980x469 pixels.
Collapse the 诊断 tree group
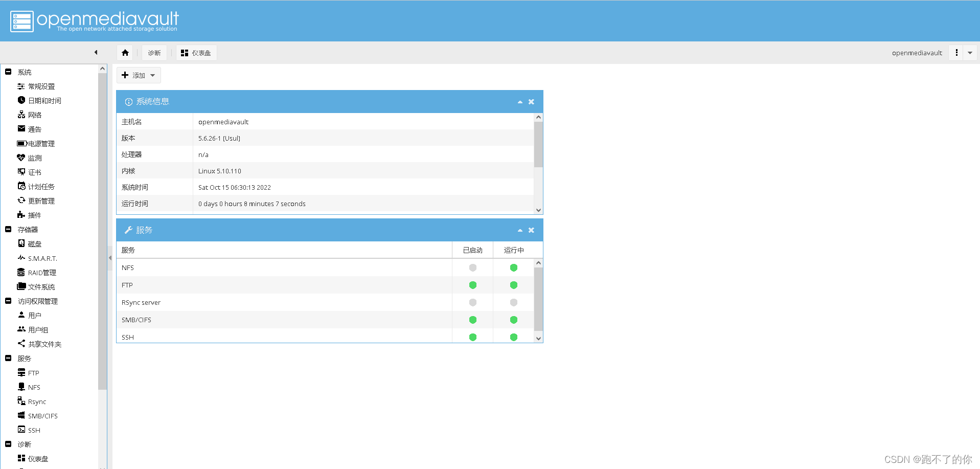point(8,444)
